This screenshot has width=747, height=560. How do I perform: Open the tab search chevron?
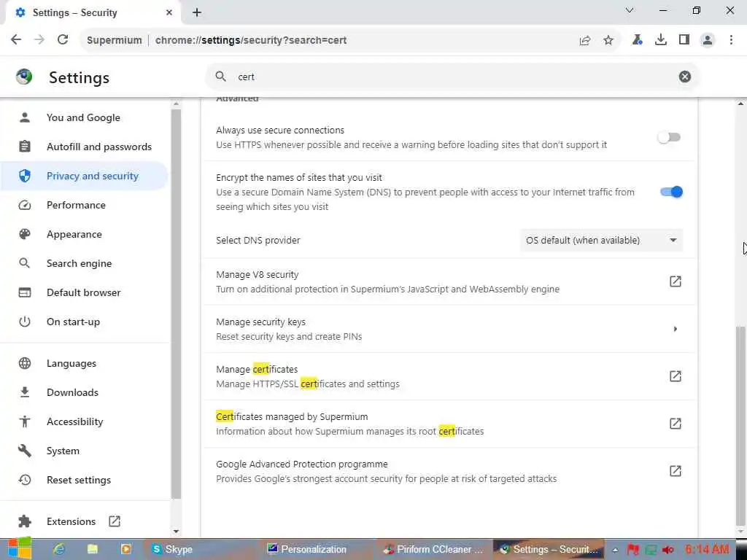click(x=630, y=10)
